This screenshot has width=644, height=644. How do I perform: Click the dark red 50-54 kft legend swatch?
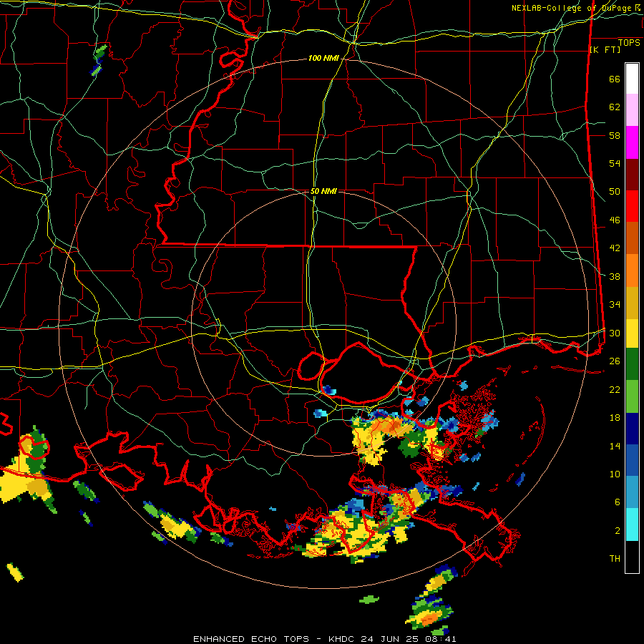click(632, 175)
